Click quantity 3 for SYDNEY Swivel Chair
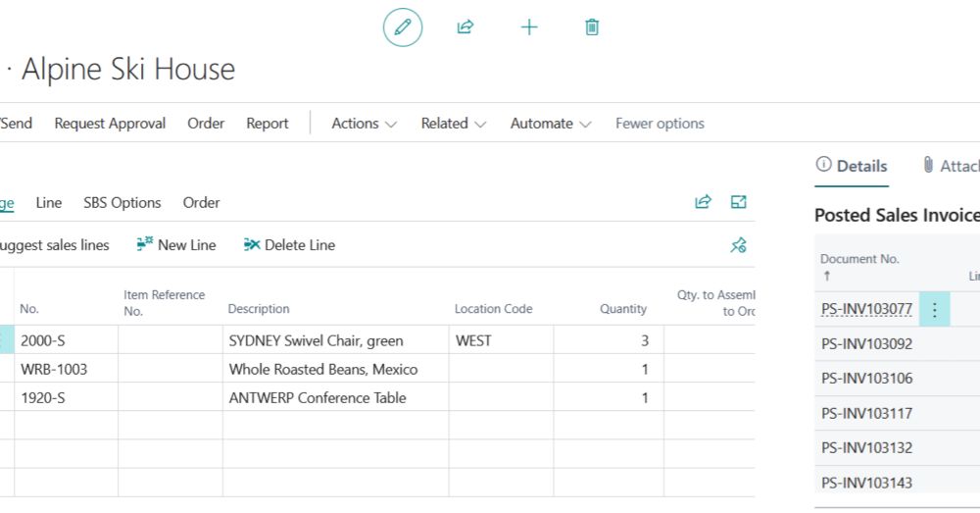This screenshot has height=513, width=980. [609, 340]
